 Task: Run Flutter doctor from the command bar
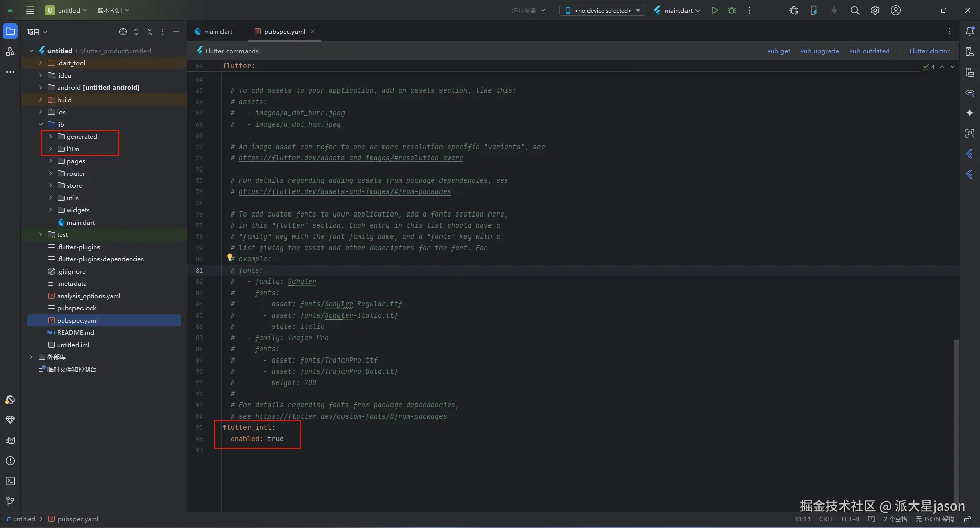tap(929, 51)
